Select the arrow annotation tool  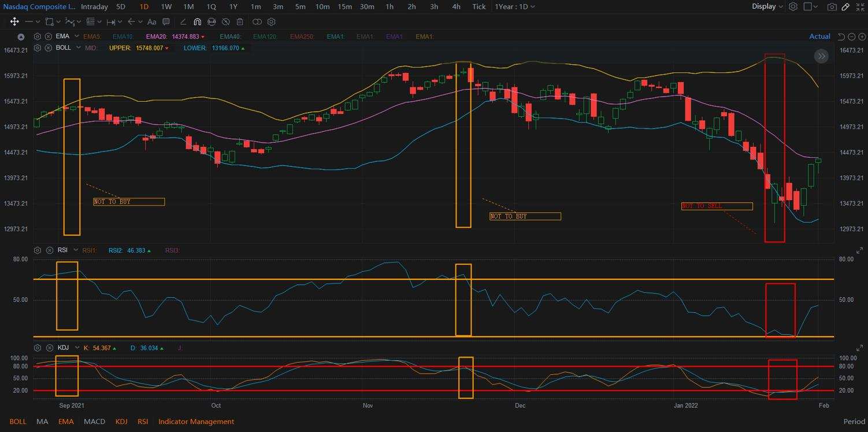click(x=131, y=21)
